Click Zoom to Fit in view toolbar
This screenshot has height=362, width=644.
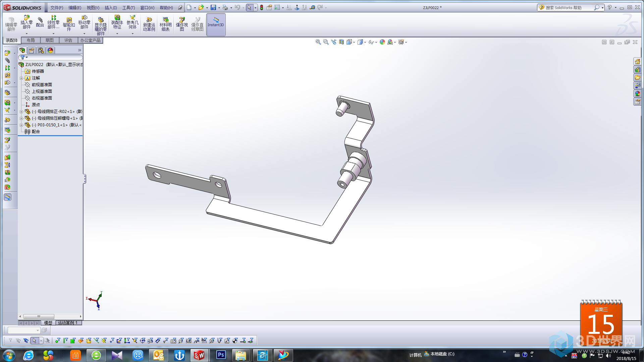click(318, 42)
